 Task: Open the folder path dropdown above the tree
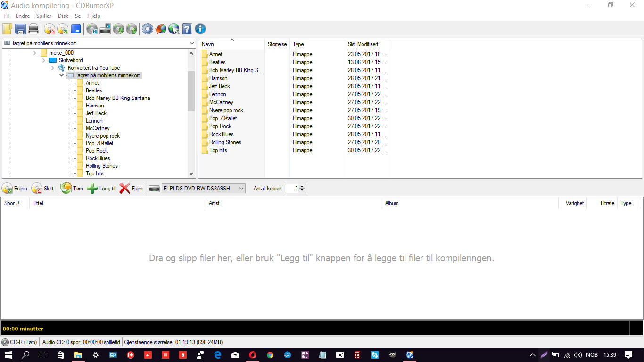pos(191,43)
